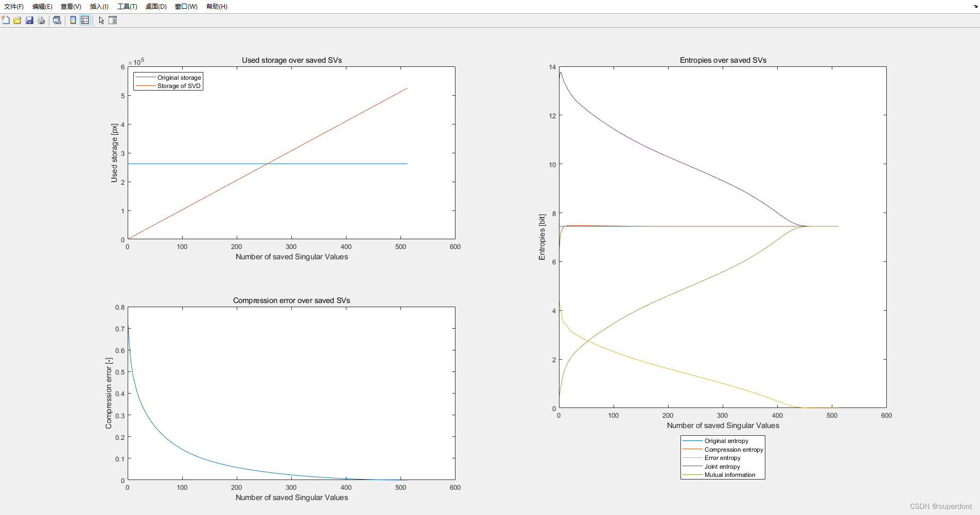Screen dimensions: 980x515
Task: Open the 编辑(E) menu
Action: coord(42,7)
